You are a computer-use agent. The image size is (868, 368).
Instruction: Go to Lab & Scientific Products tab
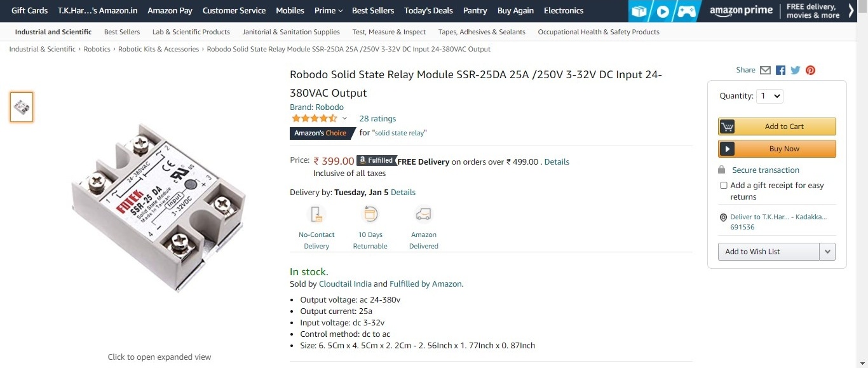tap(191, 32)
